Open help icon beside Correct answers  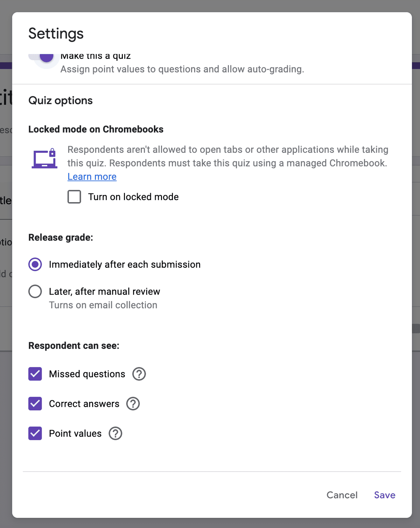pos(133,404)
